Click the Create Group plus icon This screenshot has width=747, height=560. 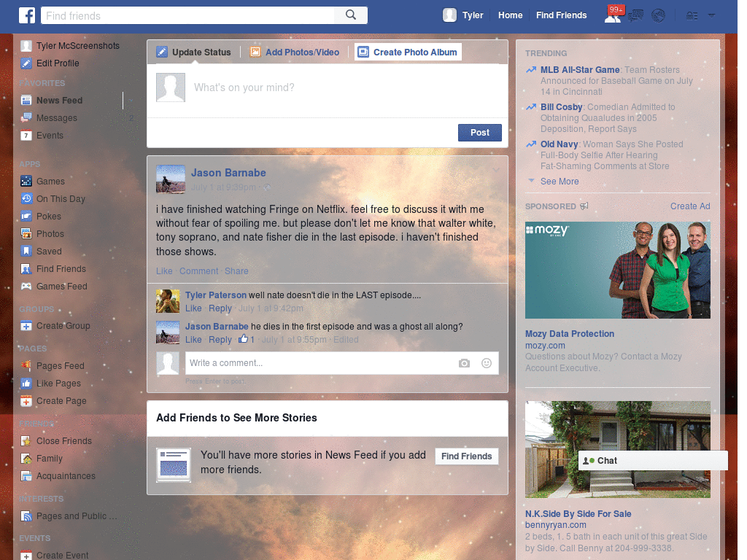pyautogui.click(x=26, y=326)
